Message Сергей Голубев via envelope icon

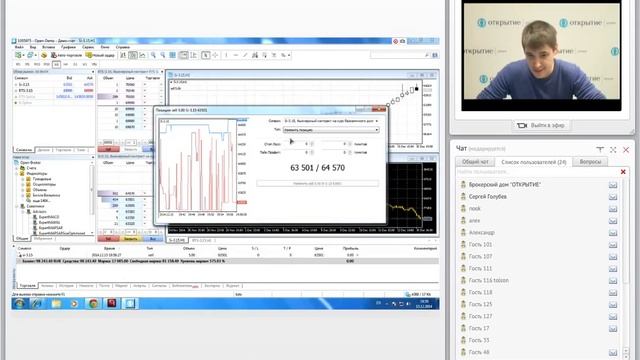(613, 197)
